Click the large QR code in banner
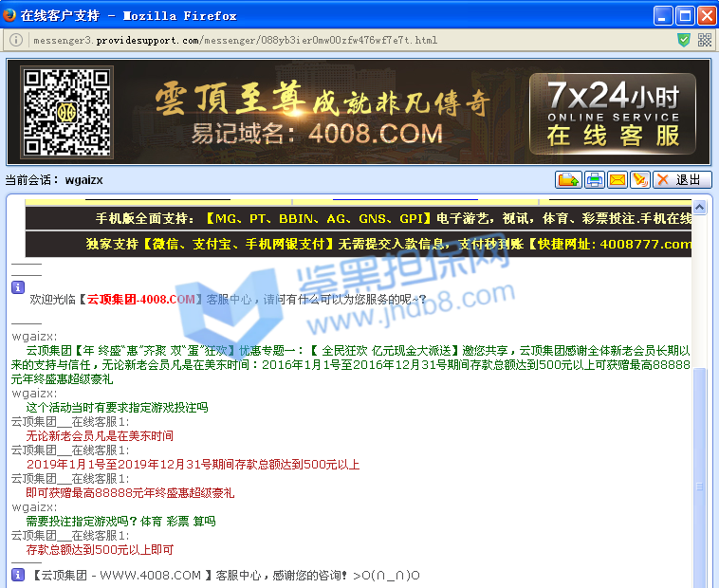The image size is (719, 588). point(67,112)
